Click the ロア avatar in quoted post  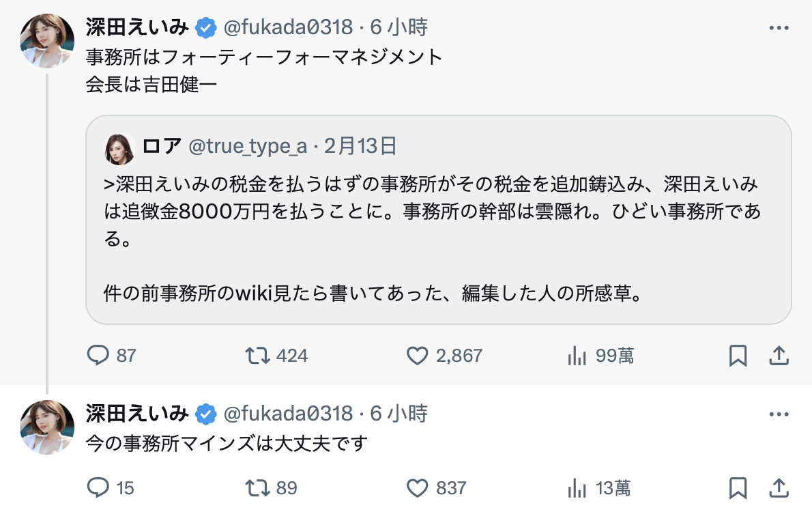[x=119, y=147]
